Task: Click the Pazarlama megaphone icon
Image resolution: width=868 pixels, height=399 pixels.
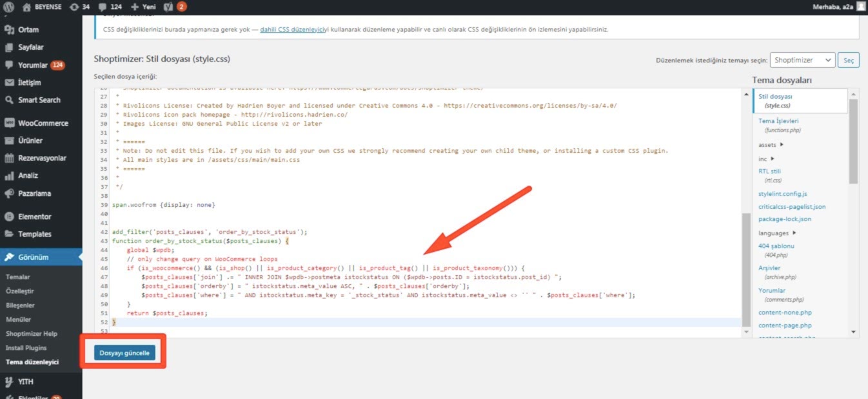Action: click(10, 193)
